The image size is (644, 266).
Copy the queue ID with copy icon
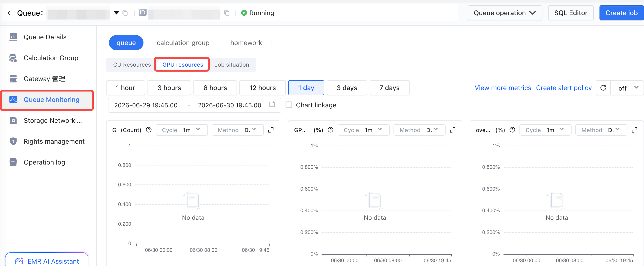[x=227, y=13]
